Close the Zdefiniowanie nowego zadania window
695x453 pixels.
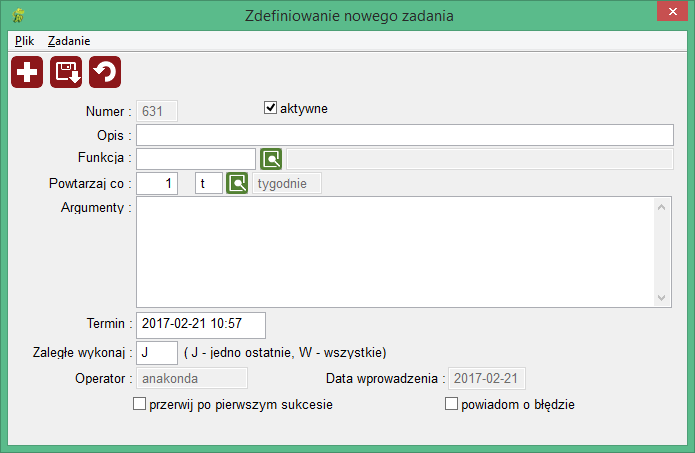pos(672,12)
